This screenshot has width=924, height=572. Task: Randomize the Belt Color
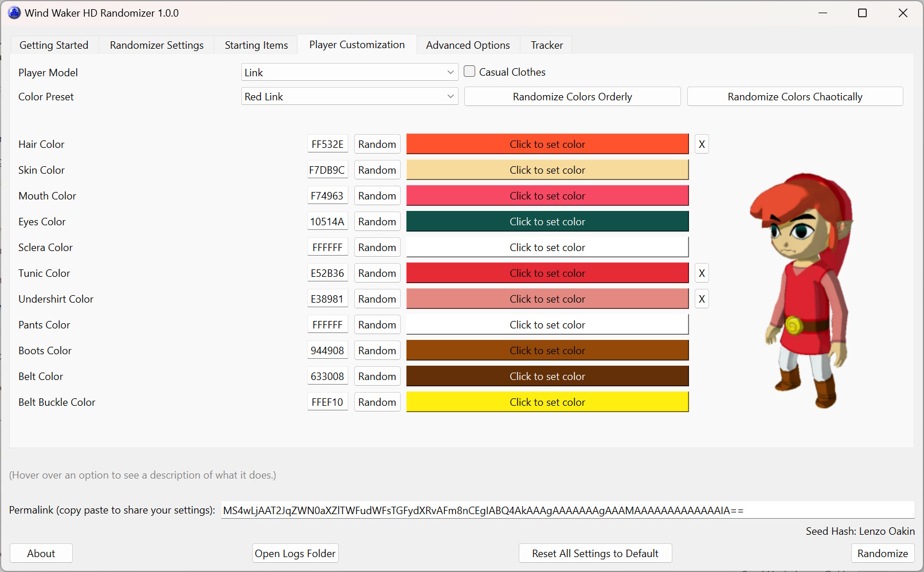pyautogui.click(x=377, y=377)
